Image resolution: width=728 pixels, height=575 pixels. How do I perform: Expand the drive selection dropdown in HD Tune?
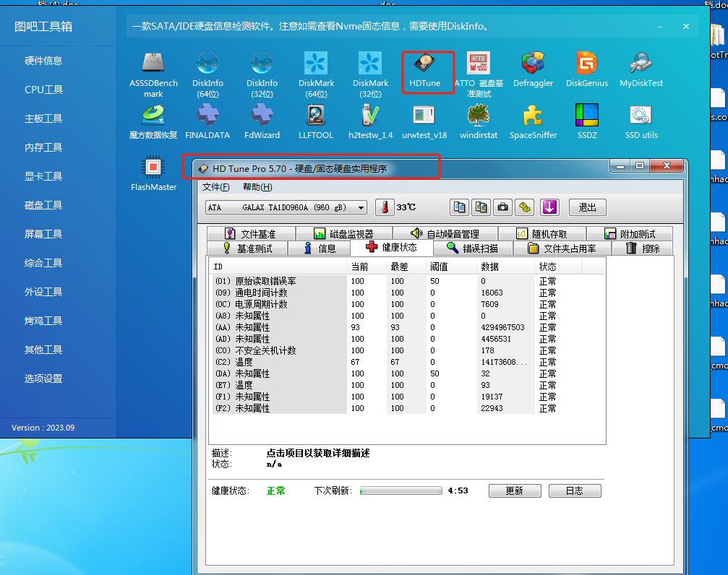[x=361, y=208]
